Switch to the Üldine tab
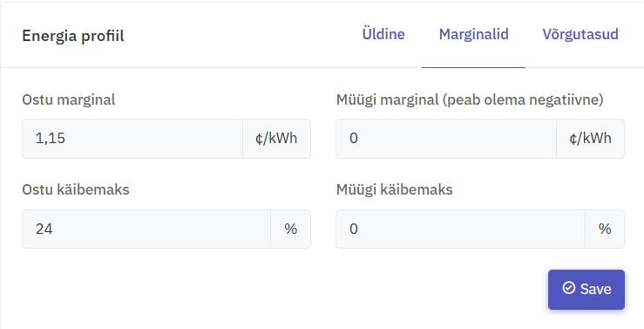 click(383, 34)
